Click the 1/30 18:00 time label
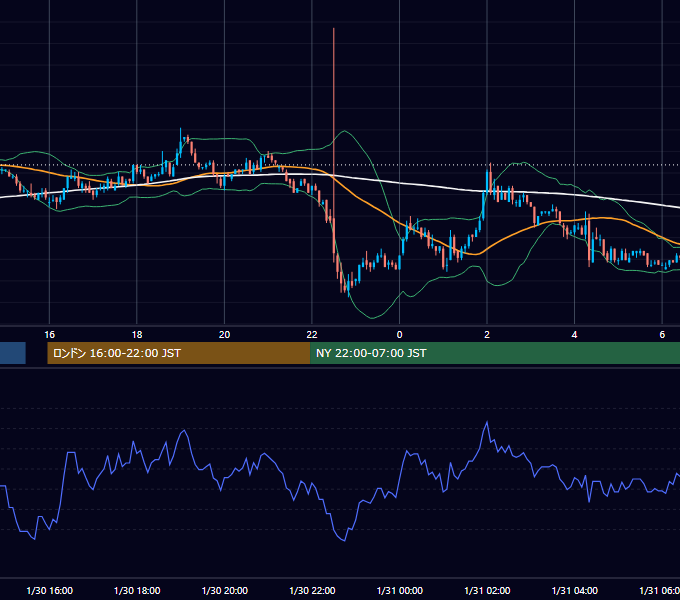The height and width of the screenshot is (600, 680). point(137,590)
